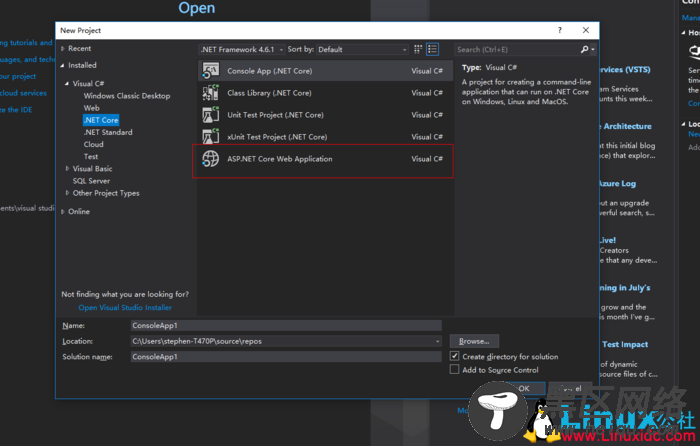Enable Add to Source Control checkbox

coord(454,369)
